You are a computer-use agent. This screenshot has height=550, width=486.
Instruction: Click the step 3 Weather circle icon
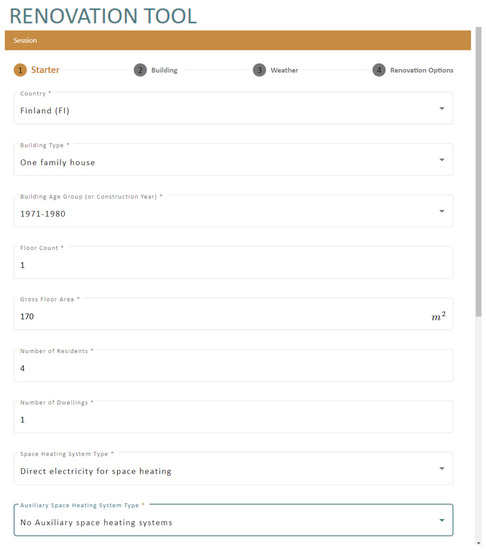click(x=259, y=70)
